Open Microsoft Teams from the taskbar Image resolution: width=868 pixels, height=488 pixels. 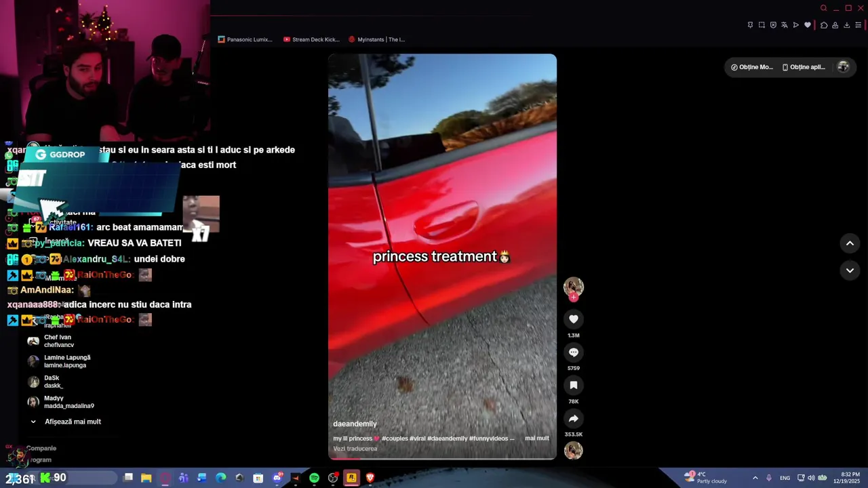(x=184, y=478)
